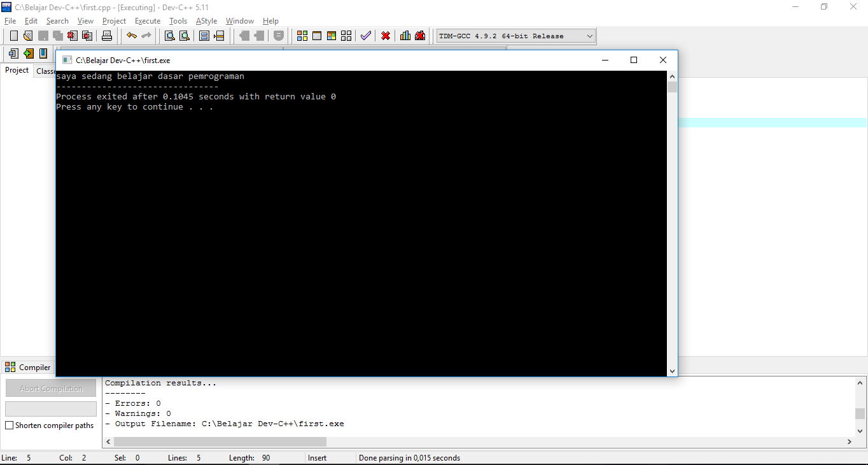This screenshot has width=868, height=465.
Task: Open the Execute menu
Action: pyautogui.click(x=147, y=20)
